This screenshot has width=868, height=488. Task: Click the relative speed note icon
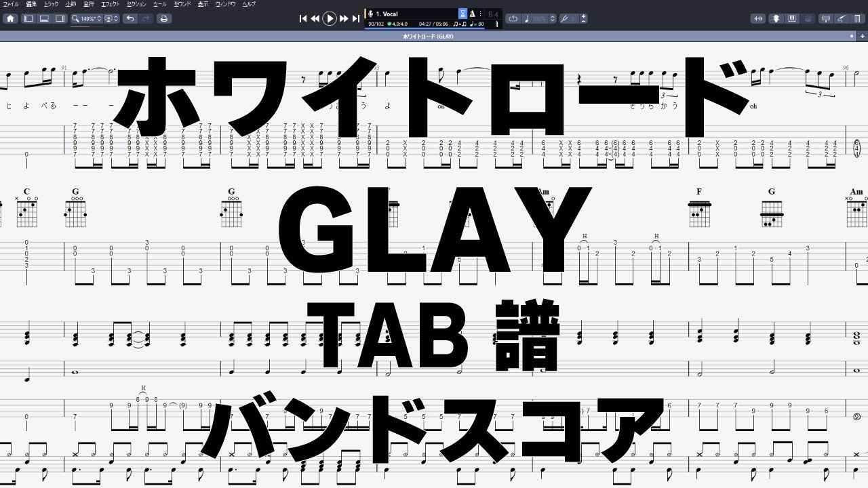(527, 18)
